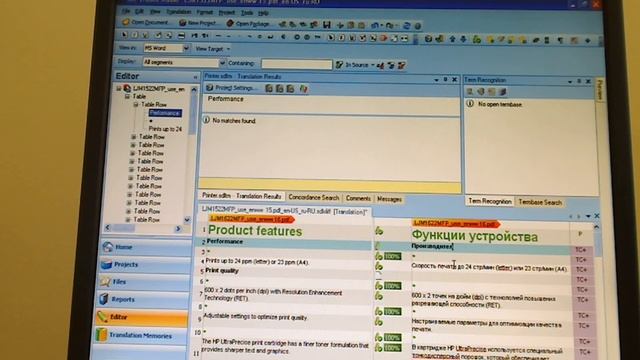Click the blue down-arrow next segment icon
This screenshot has width=640, height=360.
(464, 39)
